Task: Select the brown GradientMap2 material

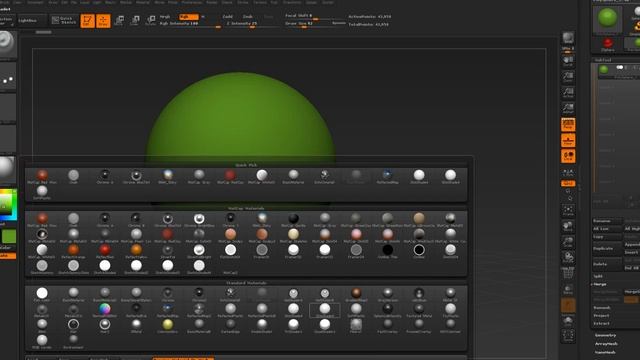Action: [356, 294]
